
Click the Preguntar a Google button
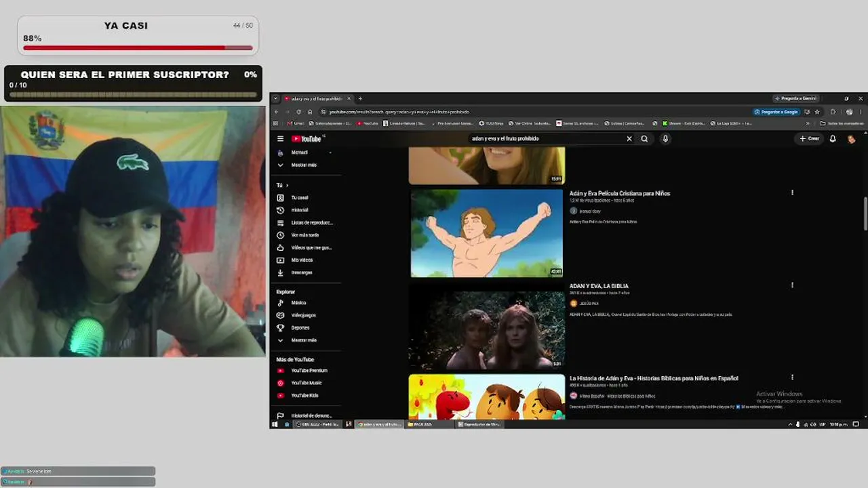point(776,112)
